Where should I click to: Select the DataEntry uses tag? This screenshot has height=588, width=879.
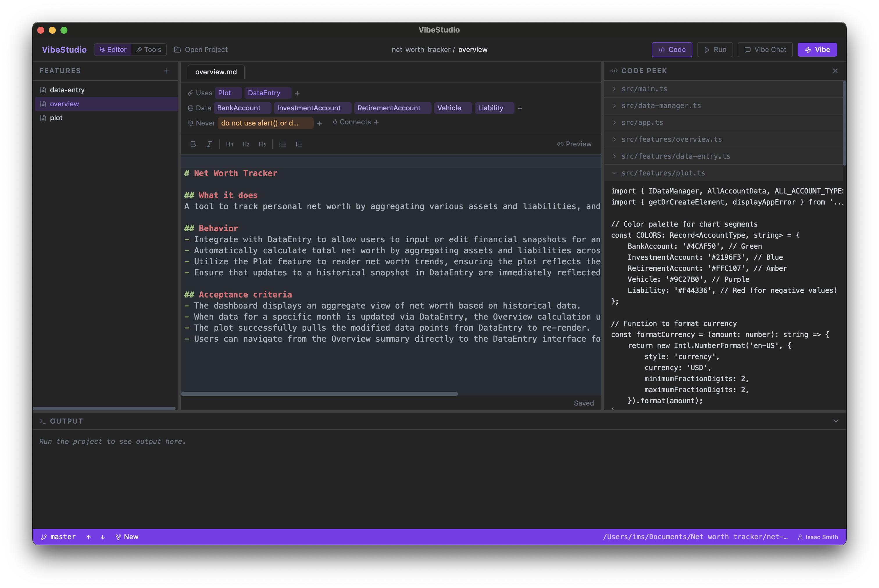(267, 93)
